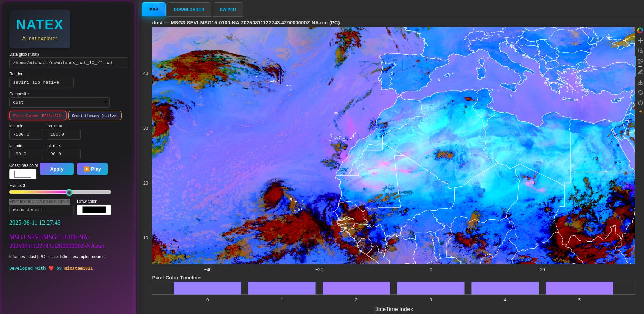Open the Help question mark icon
This screenshot has height=314, width=644.
tap(640, 103)
